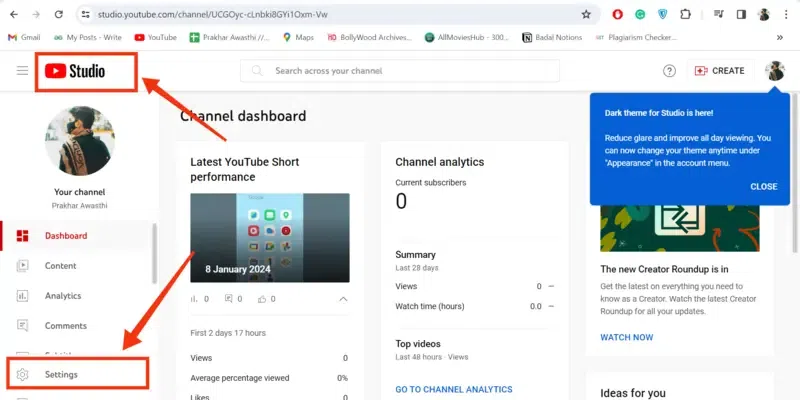Screen dimensions: 800x400
Task: Click the Creator Roundup banner image
Action: [x=680, y=228]
